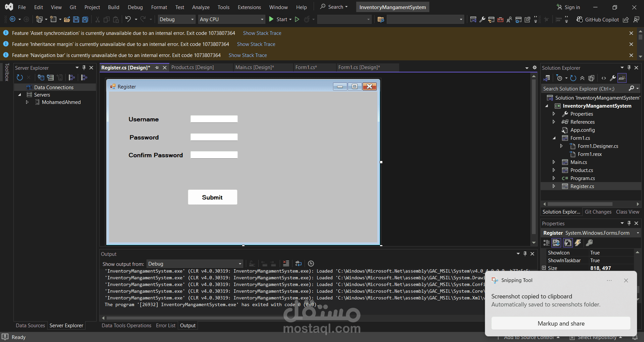Viewport: 644px width, 342px height.
Task: Open the Debug solution configuration dropdown
Action: click(x=176, y=19)
